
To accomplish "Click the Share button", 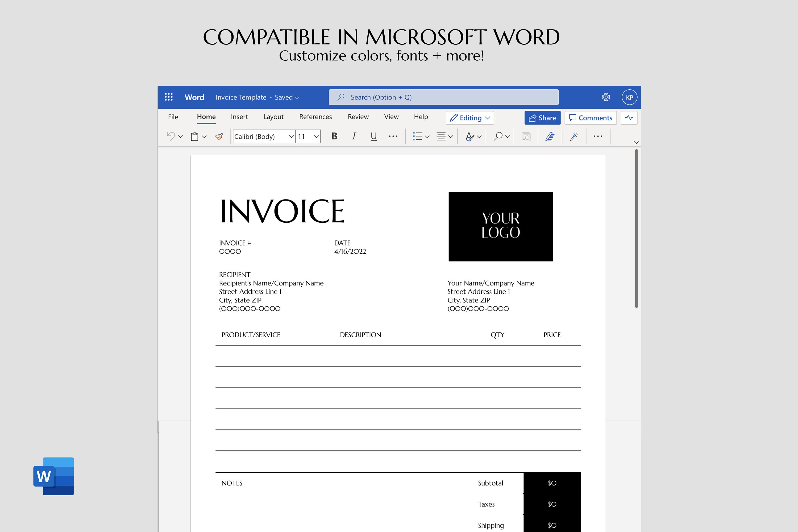I will 542,118.
